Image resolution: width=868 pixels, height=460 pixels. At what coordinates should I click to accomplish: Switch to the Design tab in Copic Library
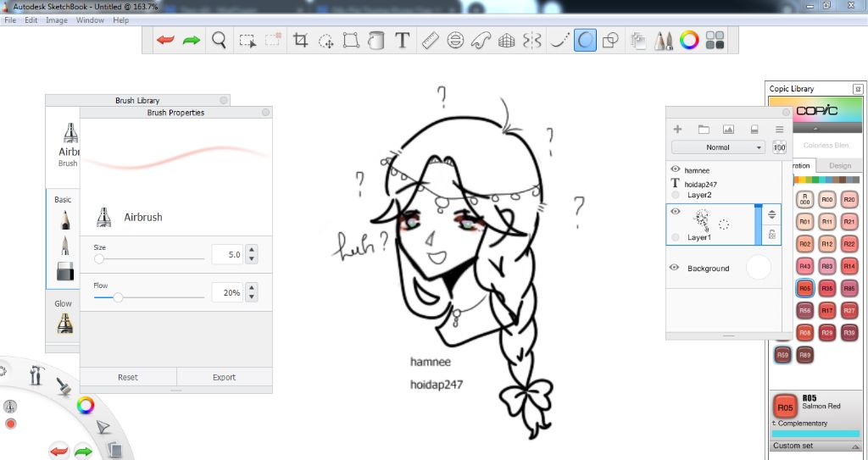(840, 165)
